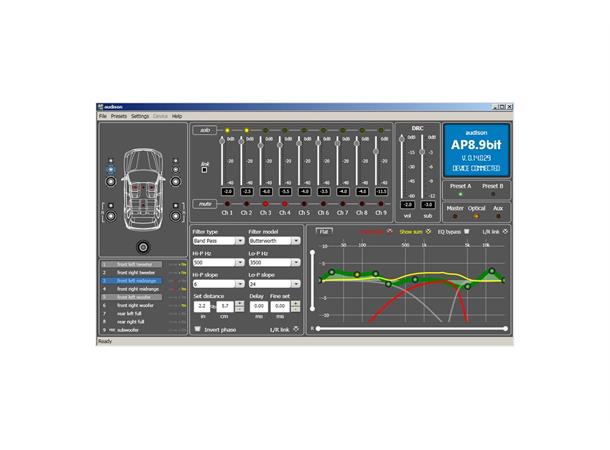Screen dimensions: 610x450
Task: Select rear left full in channel list
Action: 129,313
